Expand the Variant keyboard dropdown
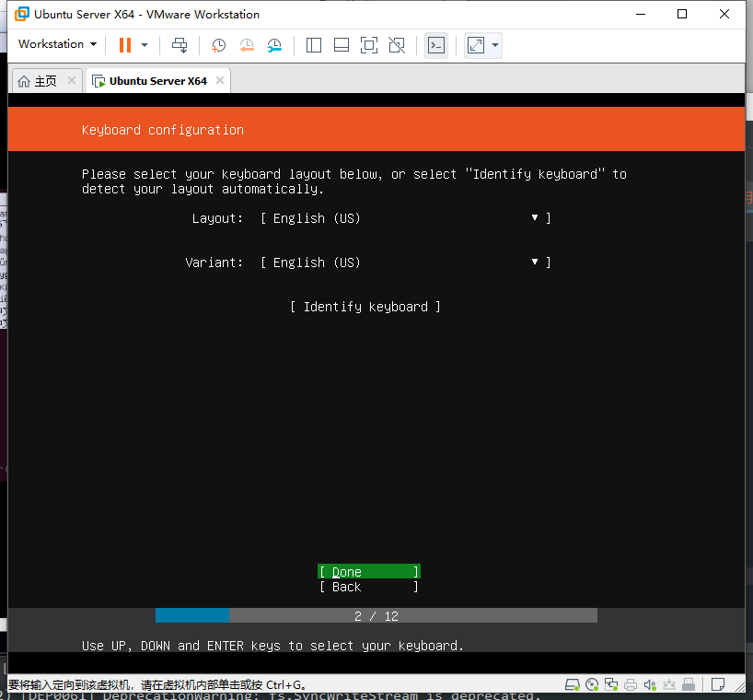Screen dimensions: 753x700 (x=405, y=262)
